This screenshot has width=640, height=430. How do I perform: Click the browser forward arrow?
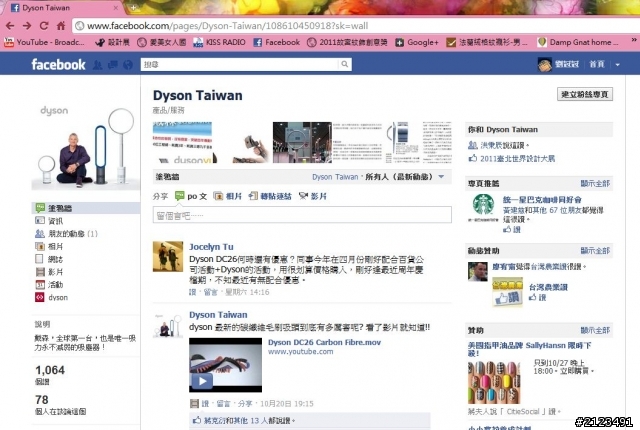27,26
